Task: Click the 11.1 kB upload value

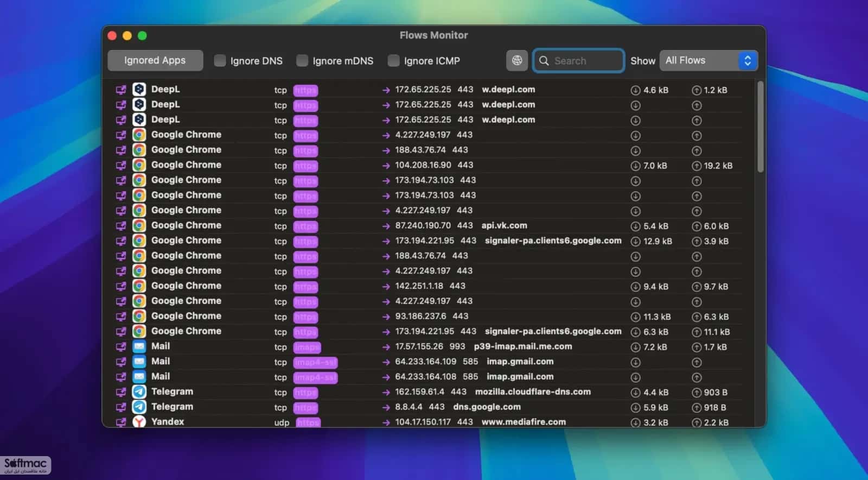Action: tap(717, 332)
